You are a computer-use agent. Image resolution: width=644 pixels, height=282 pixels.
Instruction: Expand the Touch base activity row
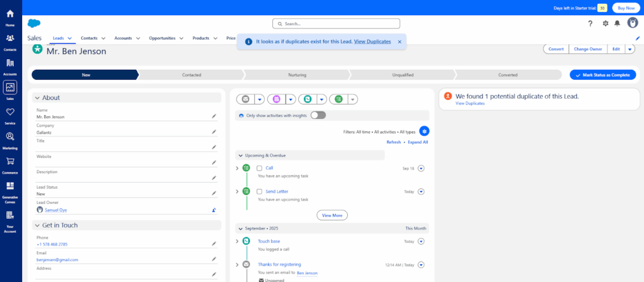coord(237,241)
